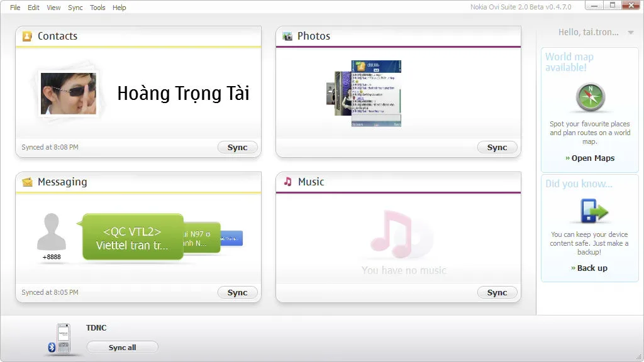Viewport: 644px width, 362px height.
Task: Click the Messaging envelope icon
Action: tap(27, 182)
